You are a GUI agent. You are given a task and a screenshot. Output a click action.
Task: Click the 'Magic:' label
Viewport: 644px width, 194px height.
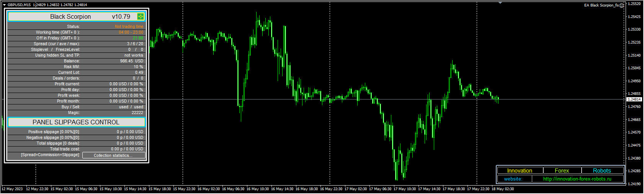pos(74,112)
